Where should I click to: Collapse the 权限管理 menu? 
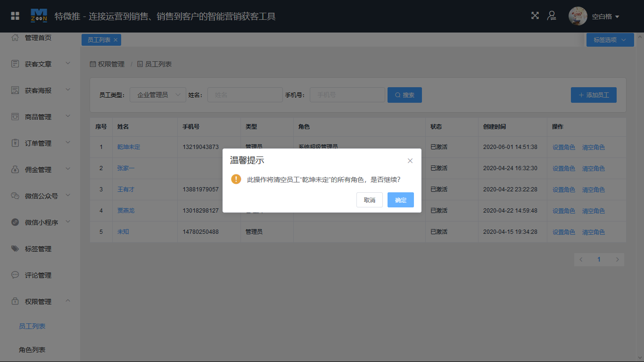[x=40, y=301]
